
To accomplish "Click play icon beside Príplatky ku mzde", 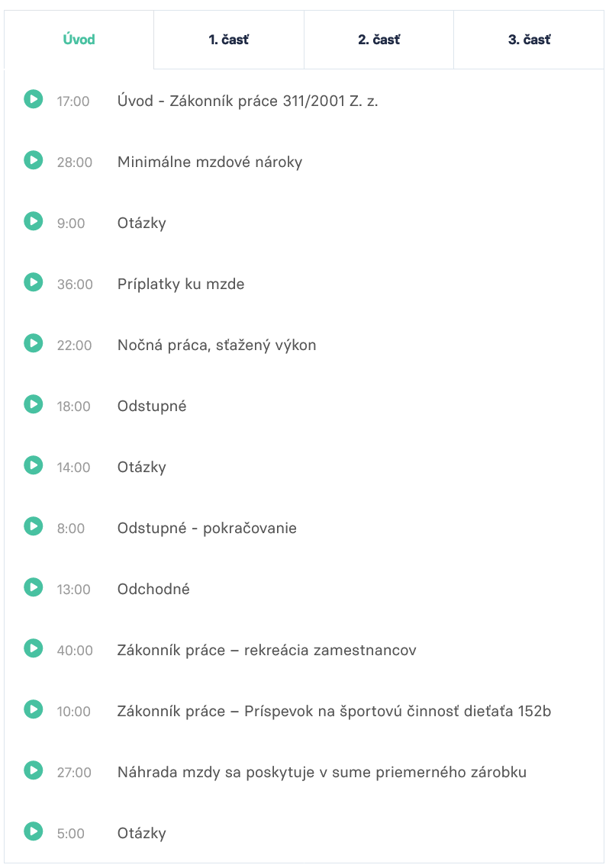I will click(x=34, y=282).
